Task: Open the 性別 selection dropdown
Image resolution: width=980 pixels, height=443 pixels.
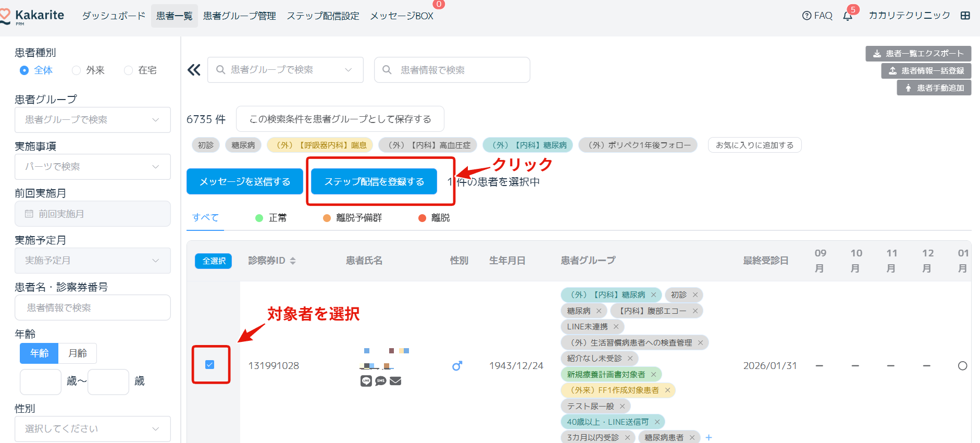Action: pos(93,428)
